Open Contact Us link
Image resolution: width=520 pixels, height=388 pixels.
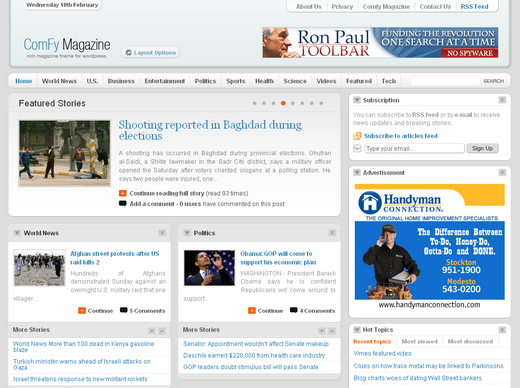click(435, 6)
